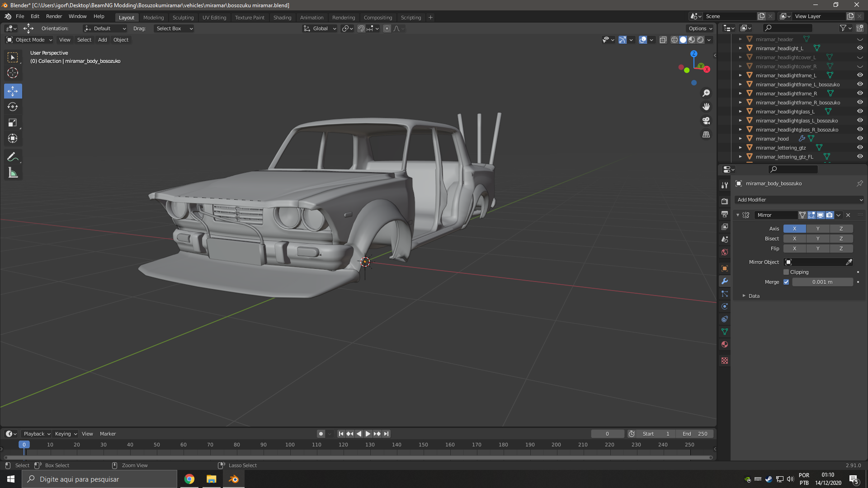Image resolution: width=868 pixels, height=488 pixels.
Task: Open the Texture properties tab
Action: [725, 361]
